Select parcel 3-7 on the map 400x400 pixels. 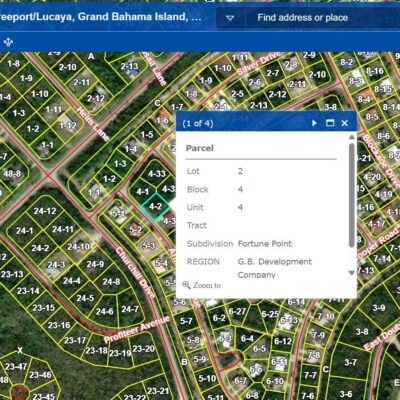(350, 362)
